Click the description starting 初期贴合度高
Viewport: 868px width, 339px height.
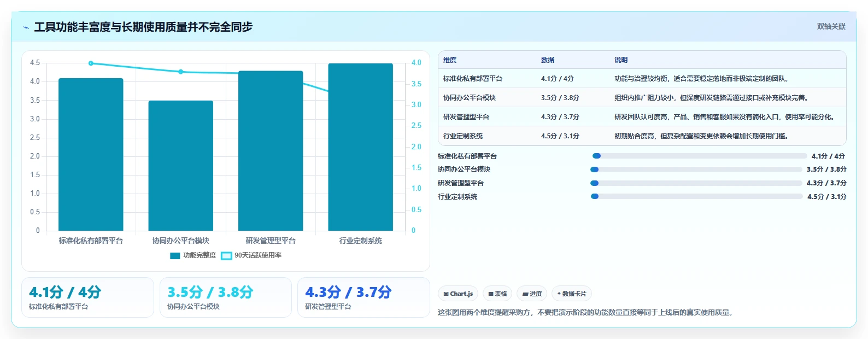pyautogui.click(x=701, y=136)
